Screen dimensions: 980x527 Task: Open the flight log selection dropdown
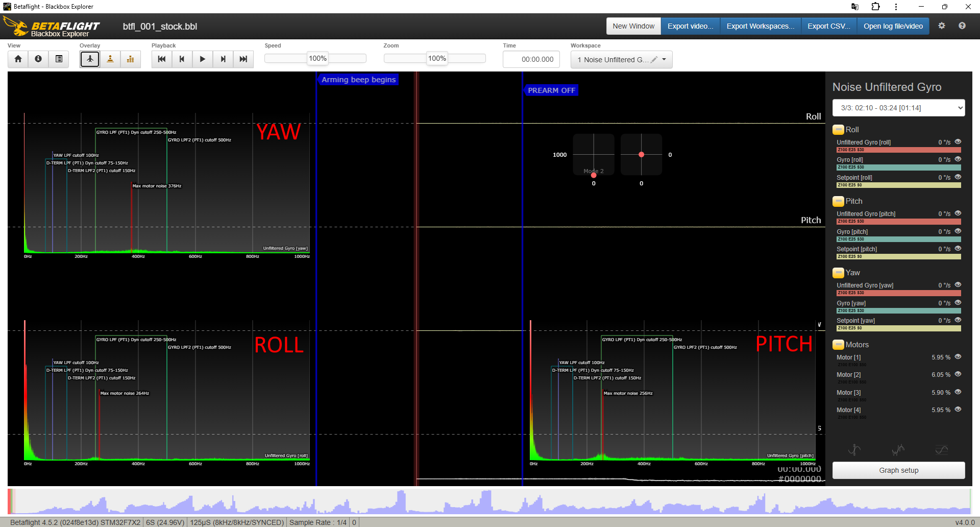point(898,108)
